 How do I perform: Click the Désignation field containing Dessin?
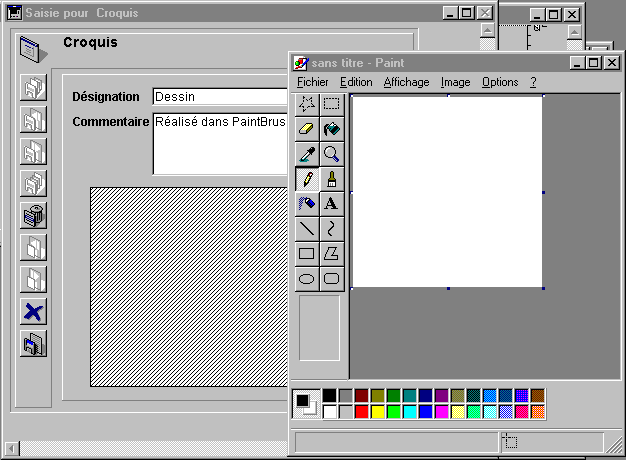click(220, 97)
